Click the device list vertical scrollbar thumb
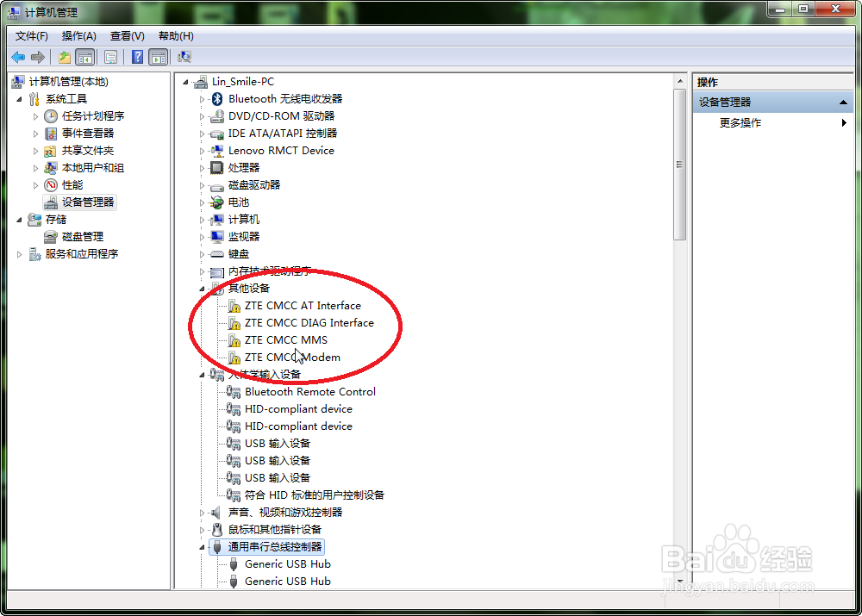862x616 pixels. [x=680, y=164]
